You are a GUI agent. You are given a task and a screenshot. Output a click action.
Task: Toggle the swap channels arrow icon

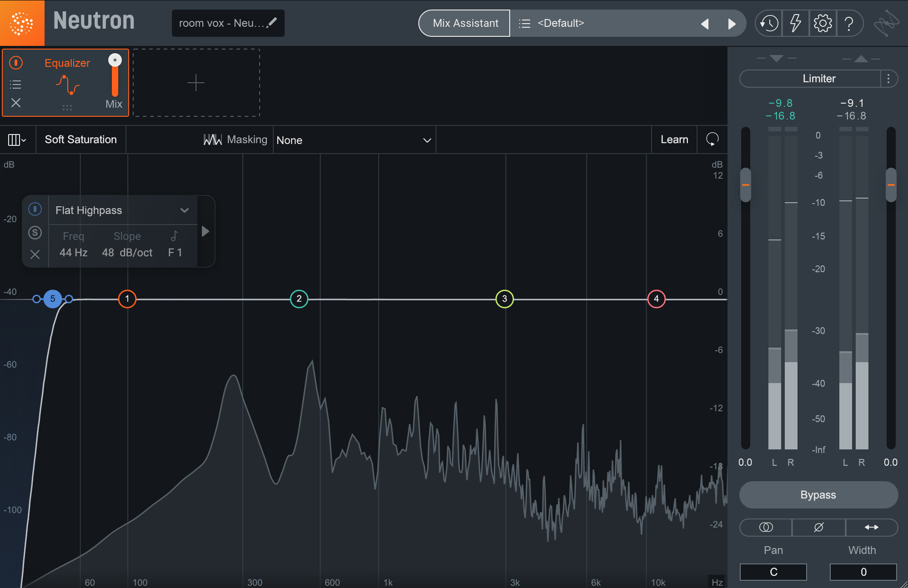(872, 527)
